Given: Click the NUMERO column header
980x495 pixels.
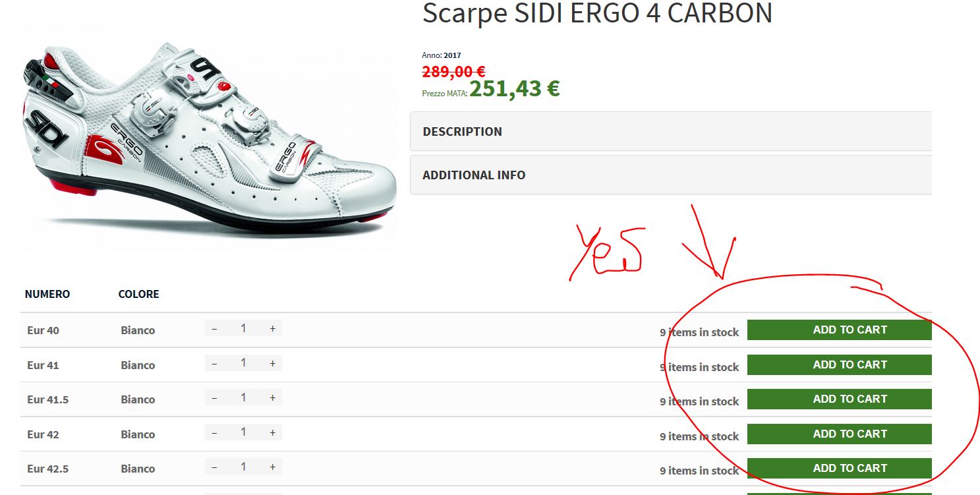Looking at the screenshot, I should tap(47, 294).
